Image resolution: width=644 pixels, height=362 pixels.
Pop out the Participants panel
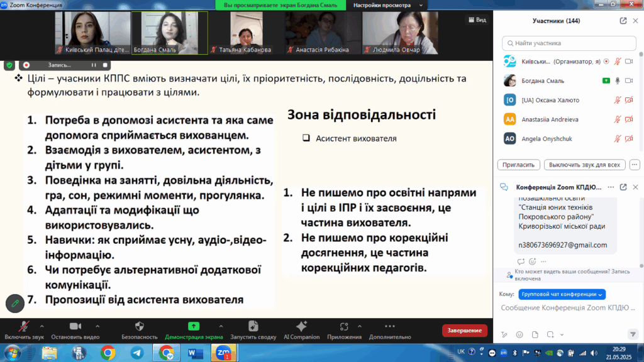point(623,20)
